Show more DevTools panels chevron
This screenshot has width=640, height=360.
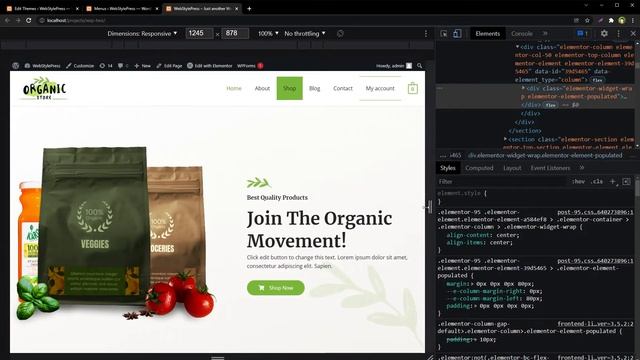pos(545,33)
